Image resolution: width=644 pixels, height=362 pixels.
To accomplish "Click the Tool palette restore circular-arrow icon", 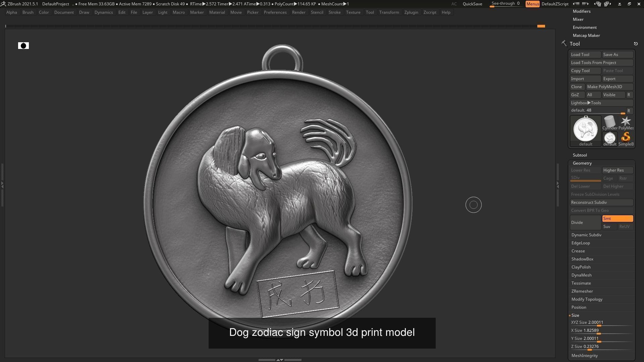I will [636, 44].
